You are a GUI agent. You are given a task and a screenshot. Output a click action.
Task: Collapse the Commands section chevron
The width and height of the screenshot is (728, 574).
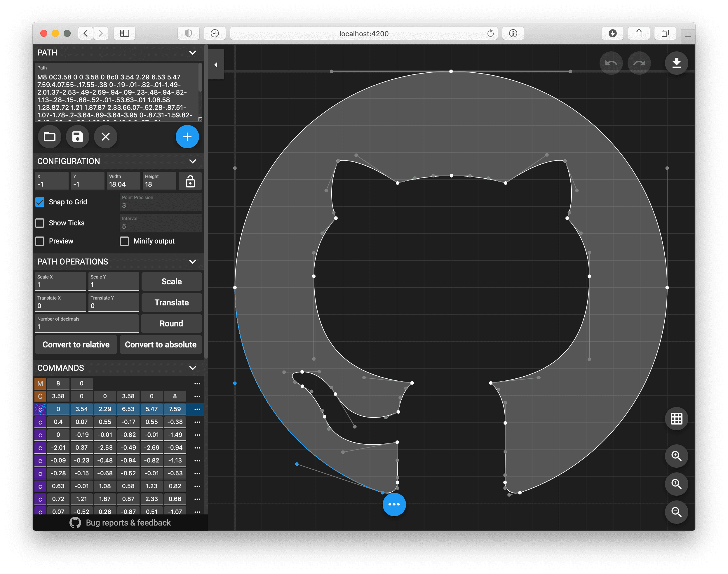[192, 368]
